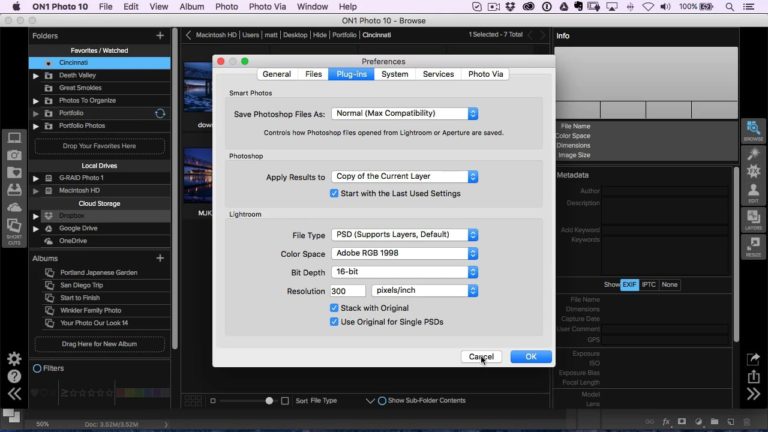Screen dimensions: 768x432
Task: Adjust the thumbnail size slider
Action: 269,401
